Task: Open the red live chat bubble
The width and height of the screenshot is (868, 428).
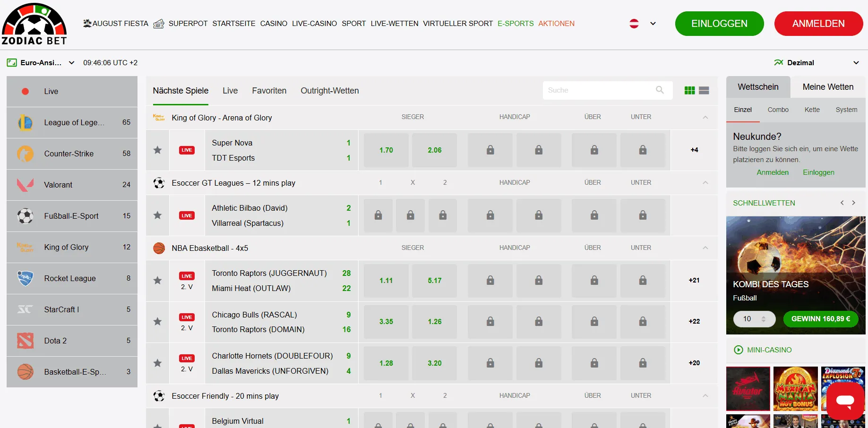Action: [x=845, y=401]
